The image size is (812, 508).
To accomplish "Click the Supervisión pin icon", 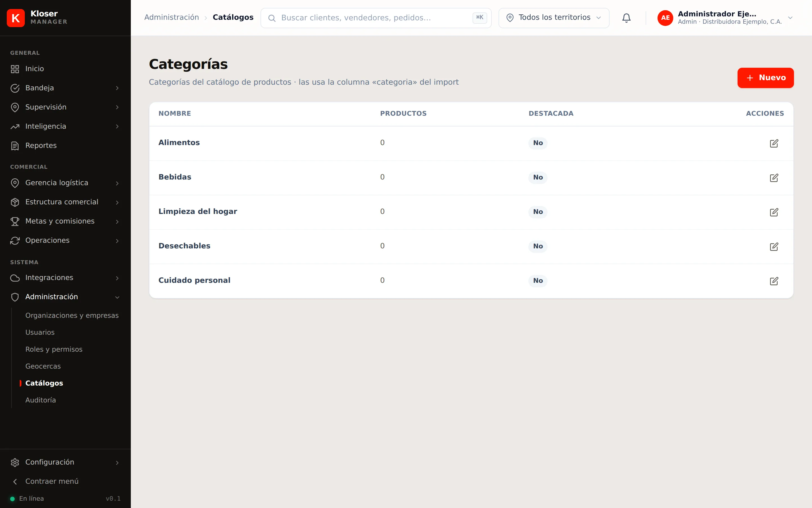I will tap(15, 107).
